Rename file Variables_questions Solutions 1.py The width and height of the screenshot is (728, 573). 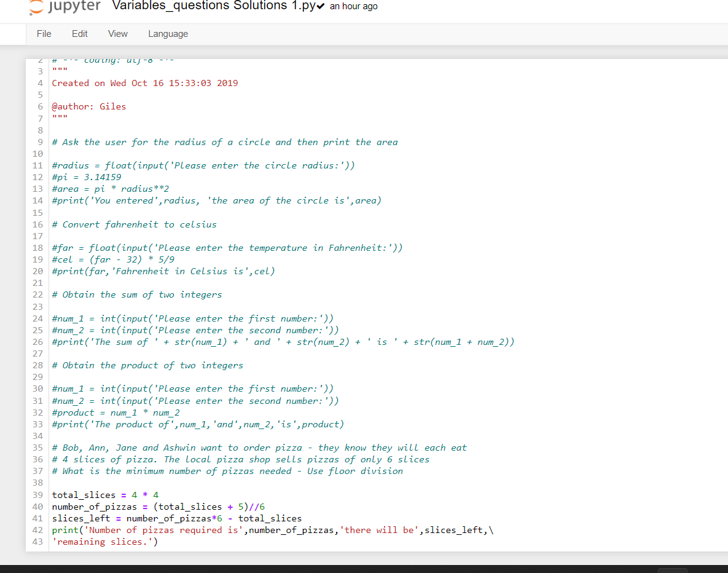point(214,6)
